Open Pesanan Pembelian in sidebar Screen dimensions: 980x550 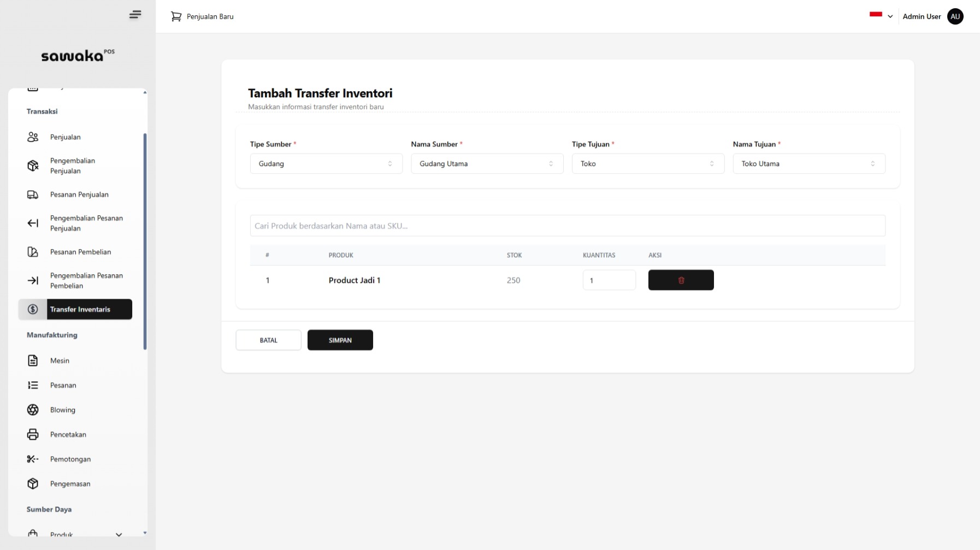[x=80, y=252]
